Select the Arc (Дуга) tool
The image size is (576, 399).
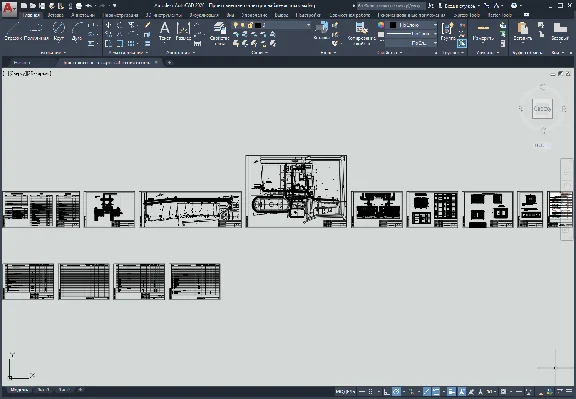pyautogui.click(x=77, y=31)
